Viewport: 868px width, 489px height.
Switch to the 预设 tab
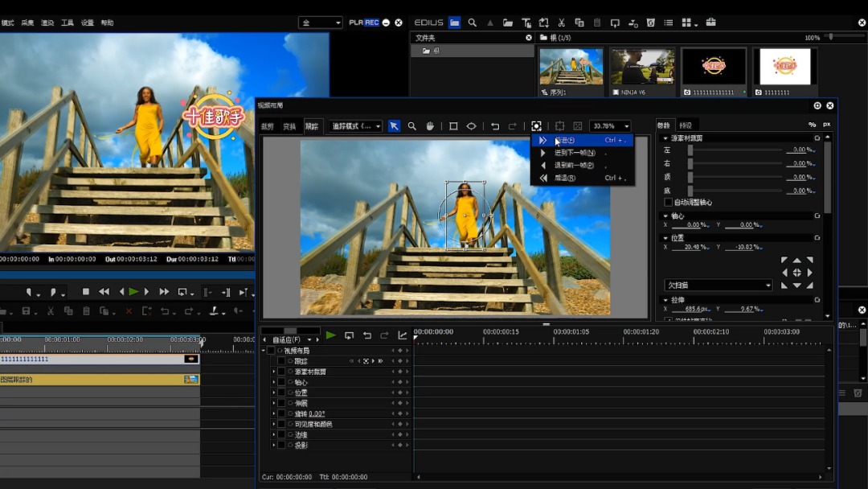pyautogui.click(x=685, y=125)
